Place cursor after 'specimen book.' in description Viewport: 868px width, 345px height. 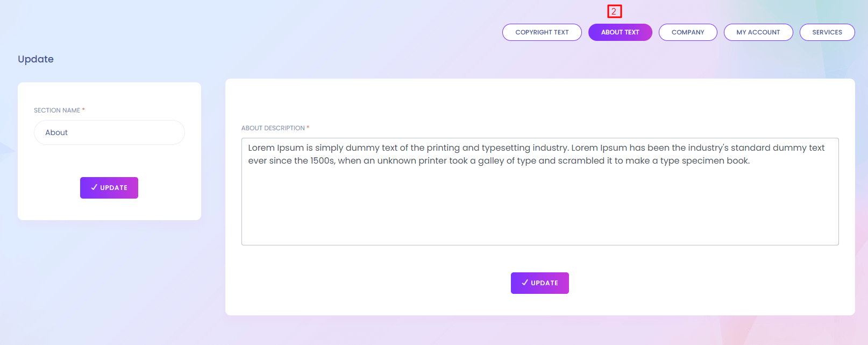pos(751,161)
